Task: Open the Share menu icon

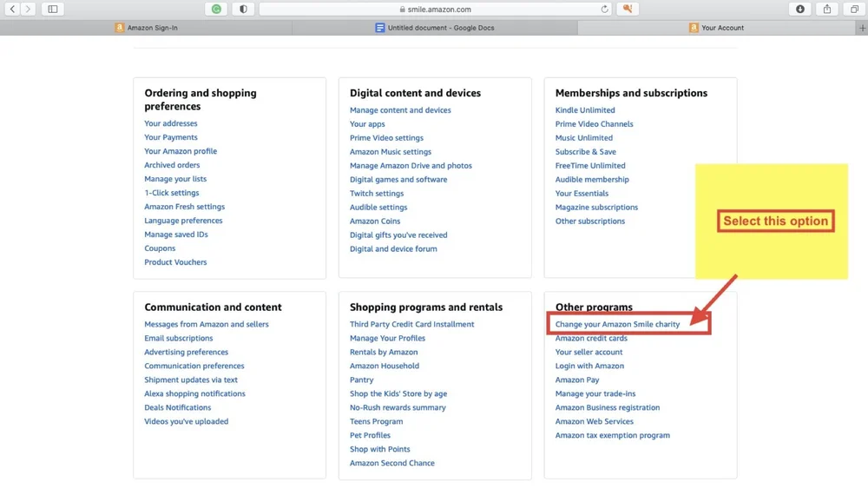Action: (827, 9)
